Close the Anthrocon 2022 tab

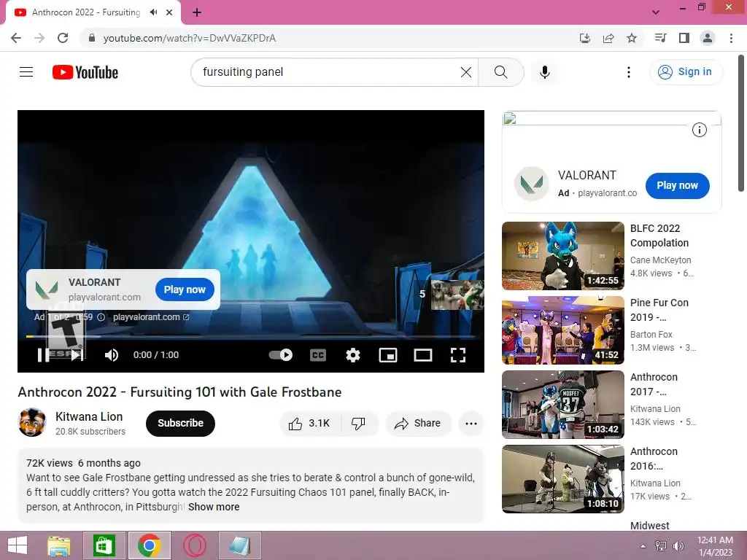169,12
